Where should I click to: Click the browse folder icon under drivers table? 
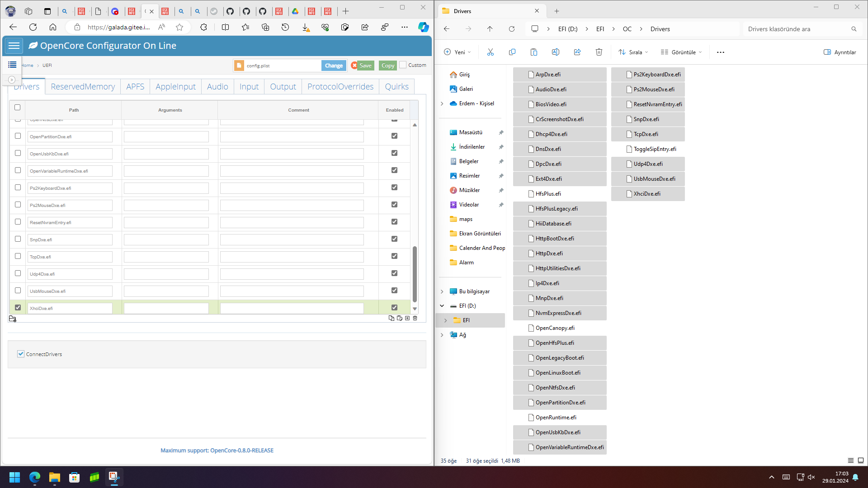point(13,319)
